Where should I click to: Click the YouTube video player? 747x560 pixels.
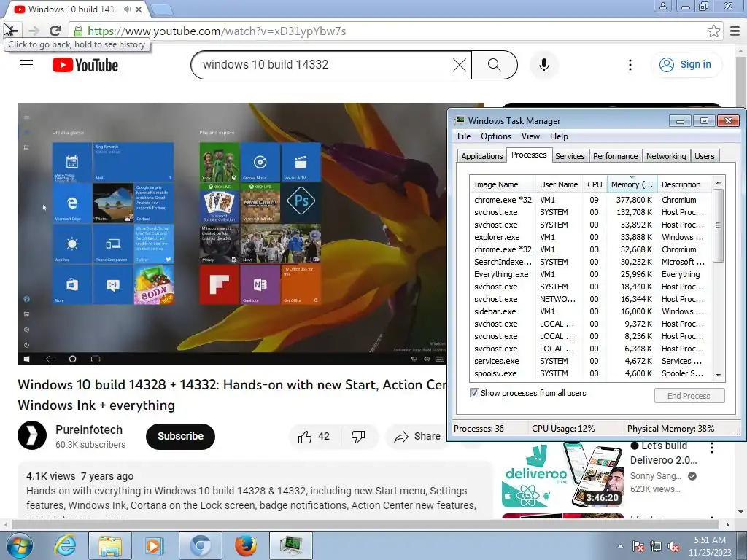[232, 234]
